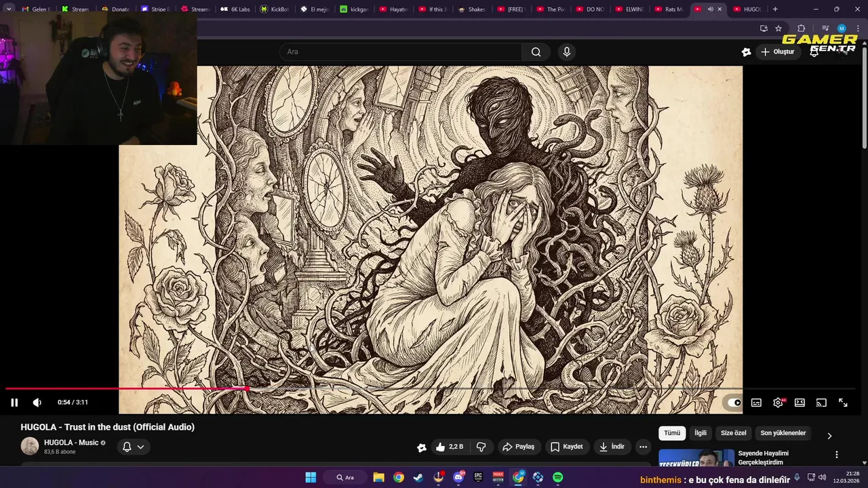868x488 pixels.
Task: Open the Chrome profile avatar M
Action: 842,28
